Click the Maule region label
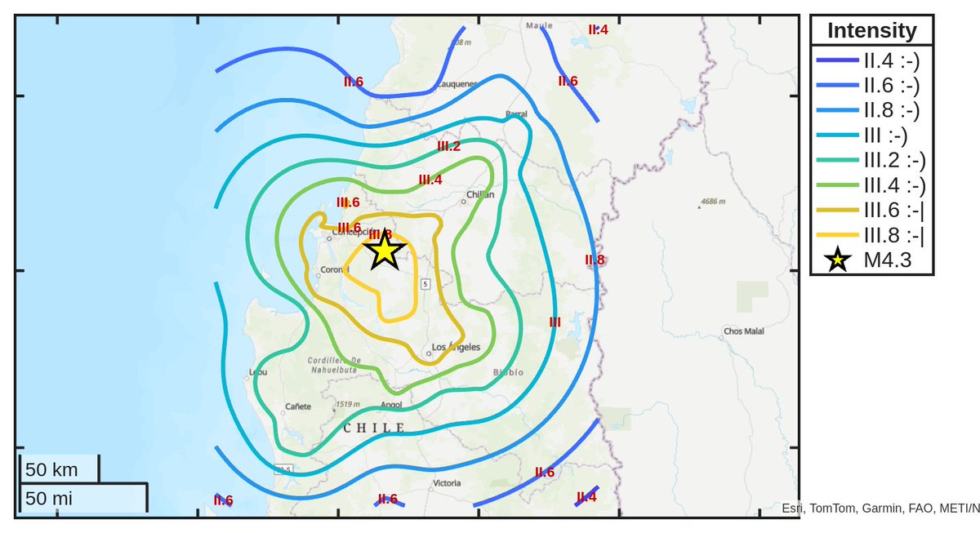This screenshot has width=980, height=533. [x=539, y=25]
